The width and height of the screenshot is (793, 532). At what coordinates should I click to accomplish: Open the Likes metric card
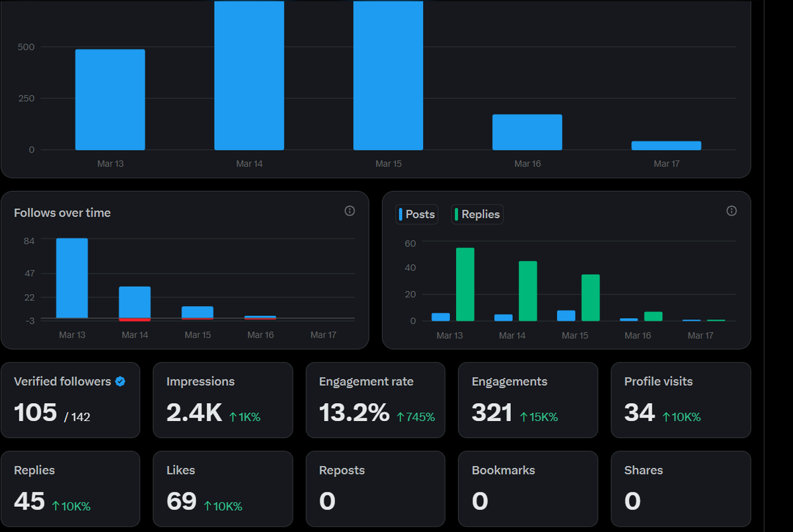(x=223, y=489)
